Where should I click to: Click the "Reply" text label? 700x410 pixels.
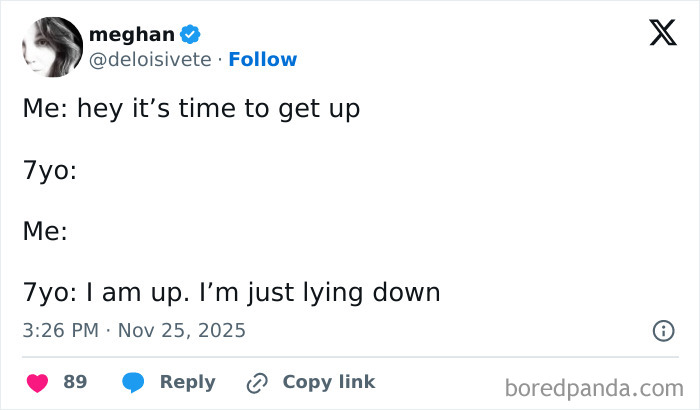(188, 382)
